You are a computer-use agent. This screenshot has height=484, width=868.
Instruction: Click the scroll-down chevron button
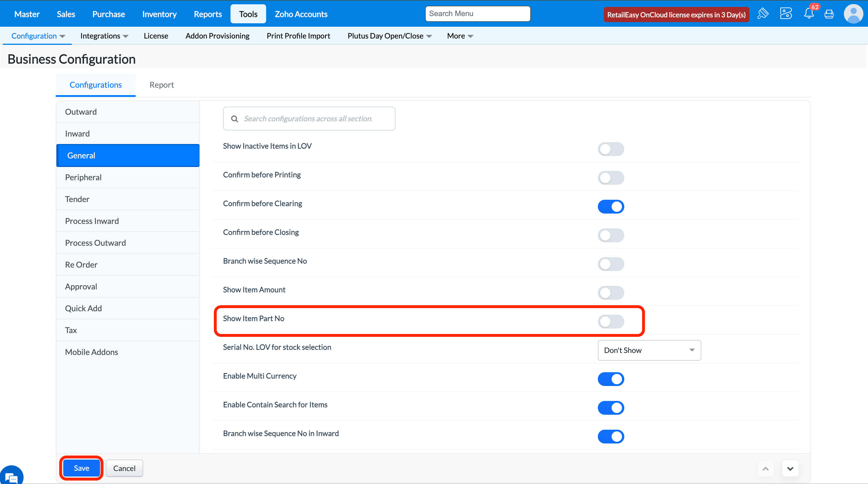pos(790,468)
